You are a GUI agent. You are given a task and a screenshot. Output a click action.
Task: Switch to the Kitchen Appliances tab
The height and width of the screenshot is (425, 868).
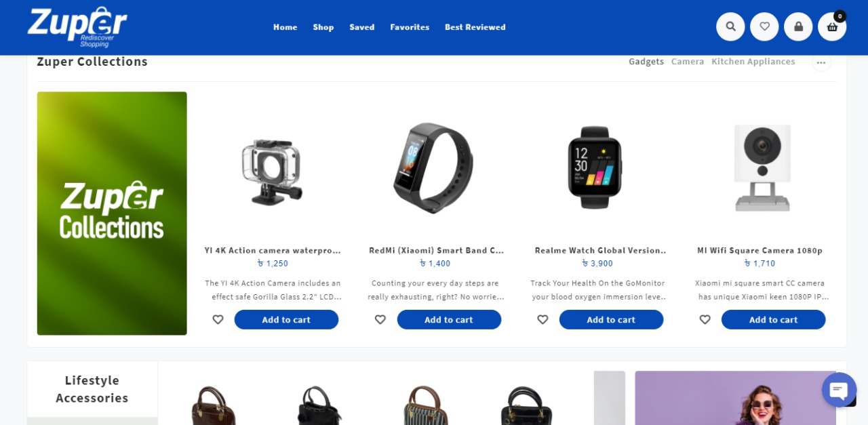click(x=753, y=62)
